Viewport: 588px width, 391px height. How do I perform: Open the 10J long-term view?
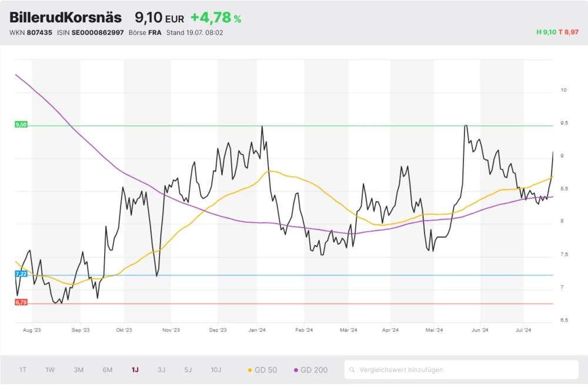(216, 370)
